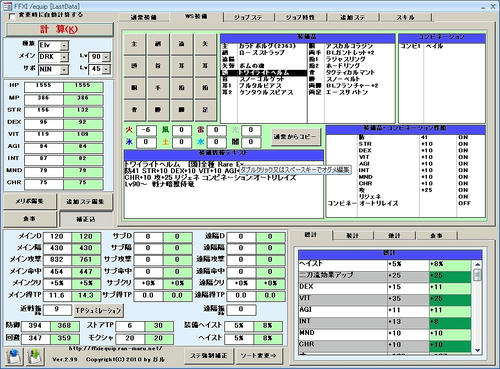
Task: Click the green-arrow download data icon
Action: click(35, 357)
